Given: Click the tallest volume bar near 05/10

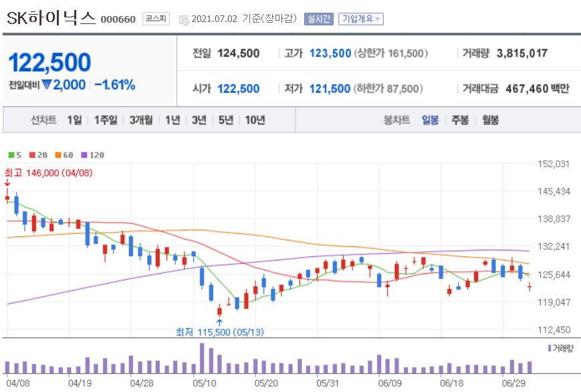Looking at the screenshot, I should (x=202, y=358).
